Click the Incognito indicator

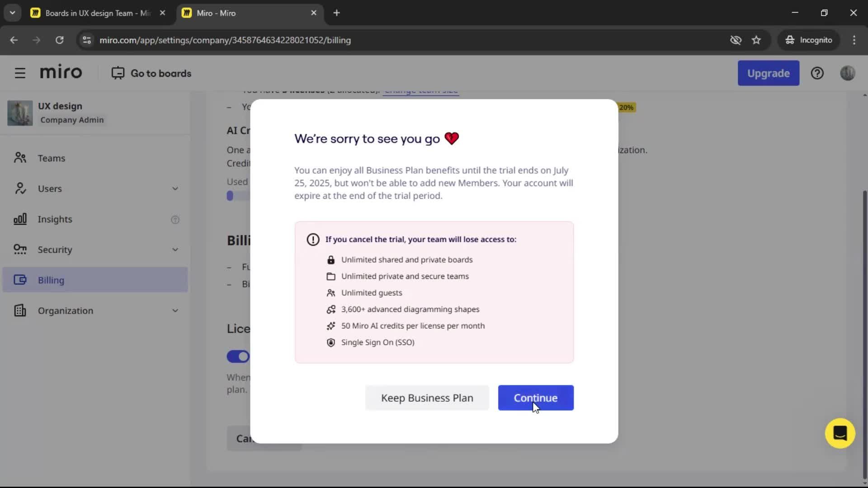809,40
